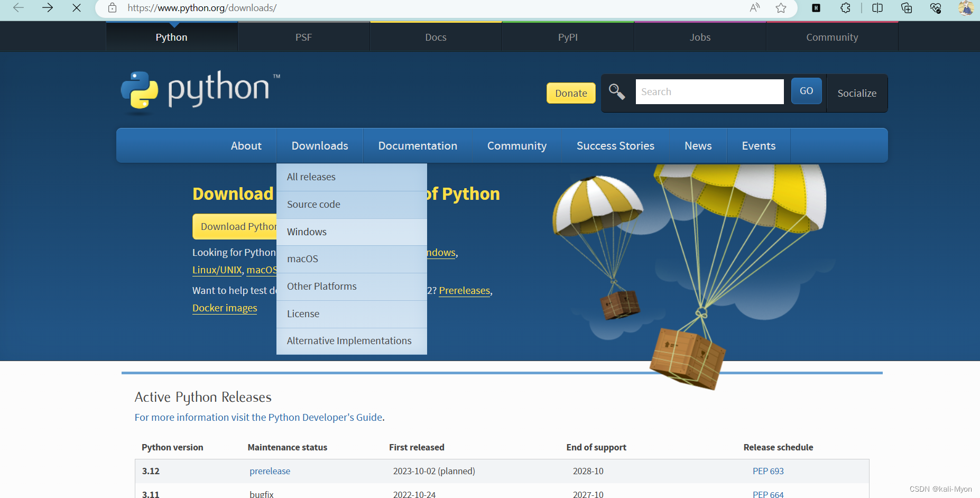Click the Release schedule column header

click(778, 447)
